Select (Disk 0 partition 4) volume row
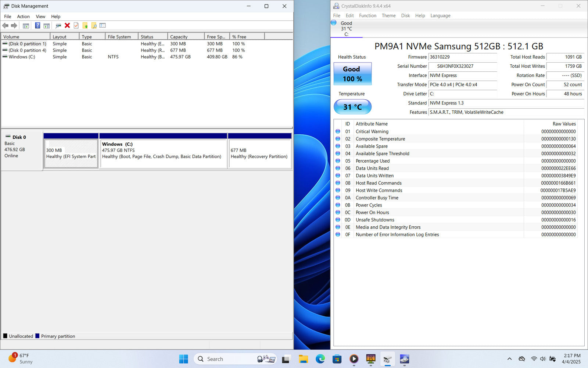Viewport: 588px width, 368px height. click(x=147, y=50)
